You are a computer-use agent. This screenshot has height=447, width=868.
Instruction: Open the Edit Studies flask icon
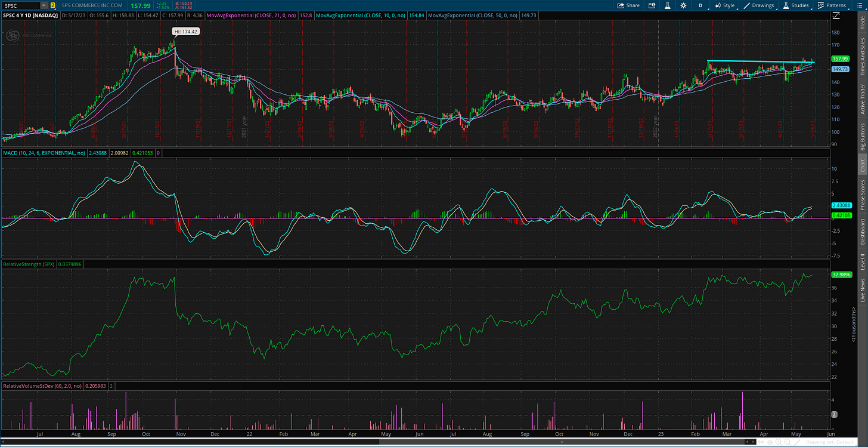[668, 5]
